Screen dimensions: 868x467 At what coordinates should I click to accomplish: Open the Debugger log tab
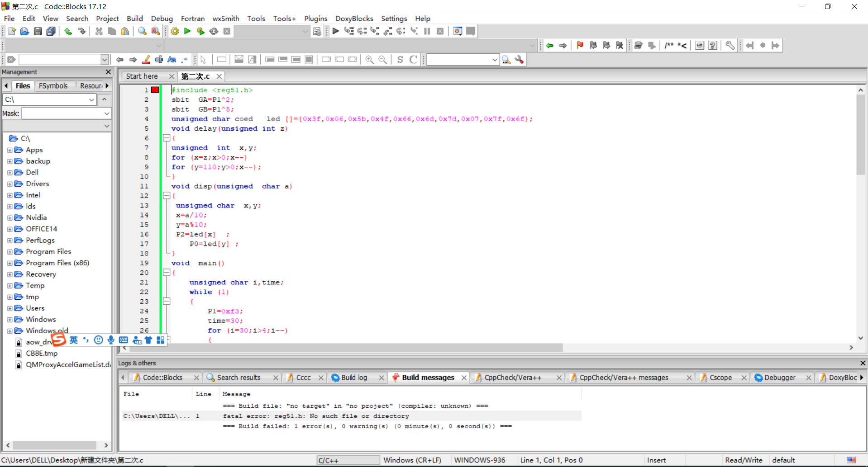780,377
